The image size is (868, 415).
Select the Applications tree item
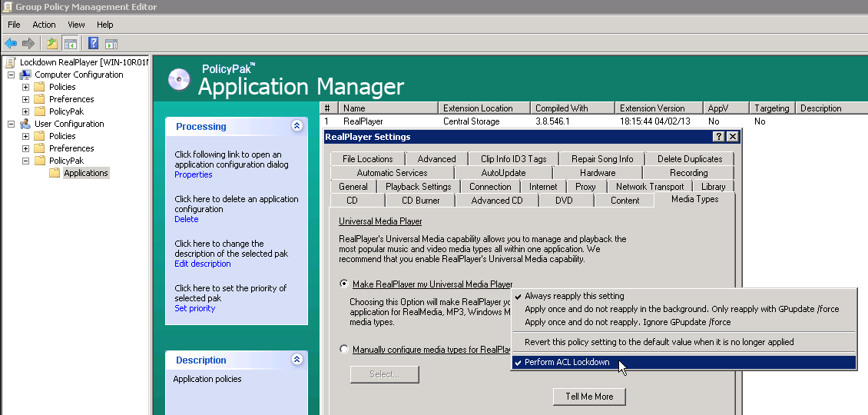[x=86, y=173]
